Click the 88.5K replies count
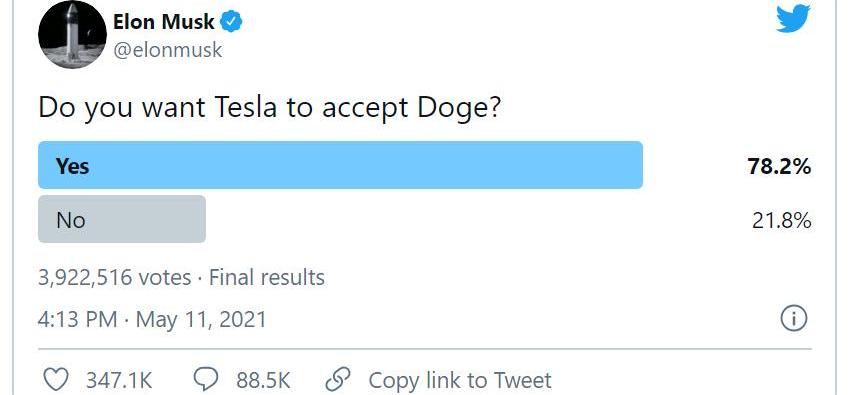Screen dimensions: 850x395 pos(263,380)
